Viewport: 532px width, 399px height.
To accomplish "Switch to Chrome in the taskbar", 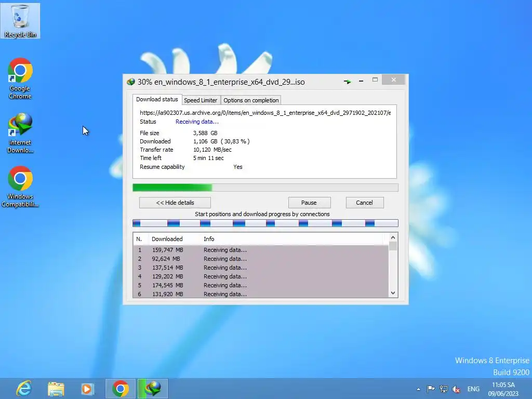I will [x=121, y=389].
